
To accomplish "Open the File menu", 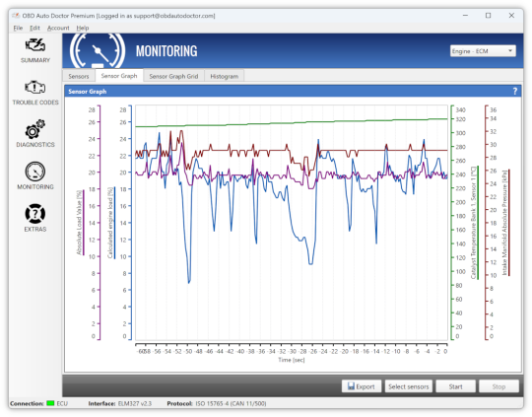I will coord(18,28).
